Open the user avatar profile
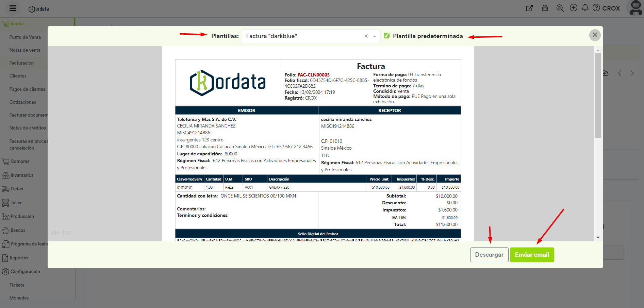This screenshot has width=644, height=308. tap(635, 8)
